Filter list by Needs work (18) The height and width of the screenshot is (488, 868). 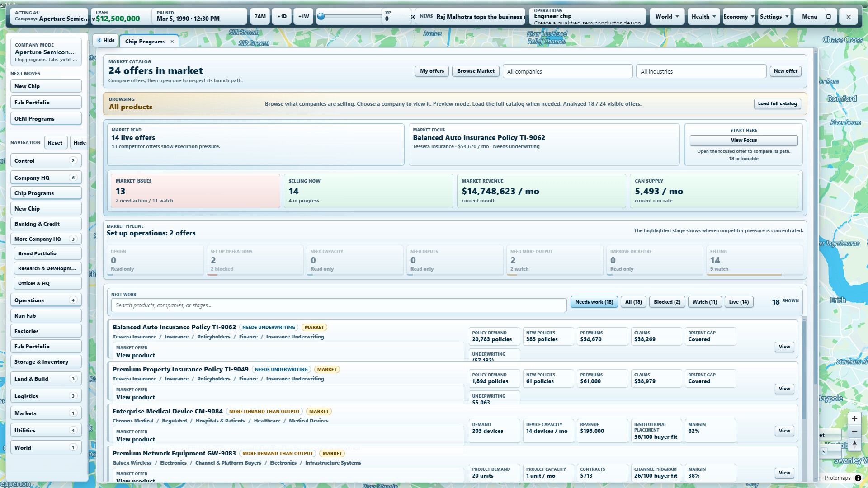pyautogui.click(x=594, y=302)
